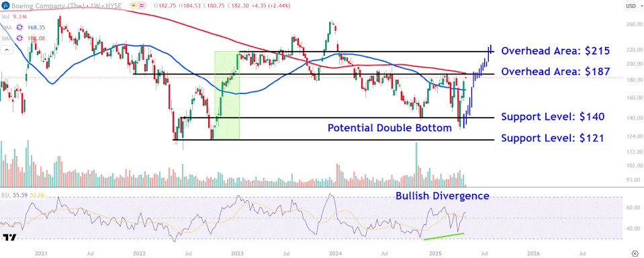Click the Boeing company logo icon

pos(5,6)
